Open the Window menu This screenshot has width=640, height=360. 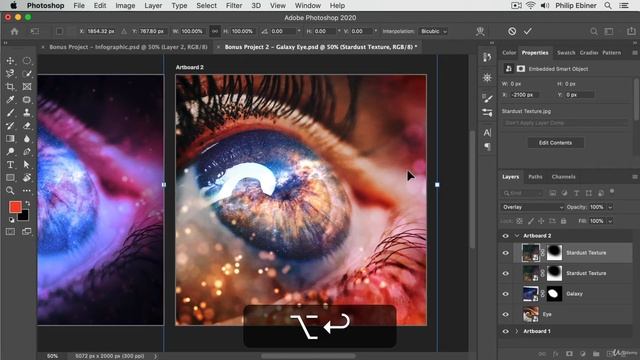308,6
